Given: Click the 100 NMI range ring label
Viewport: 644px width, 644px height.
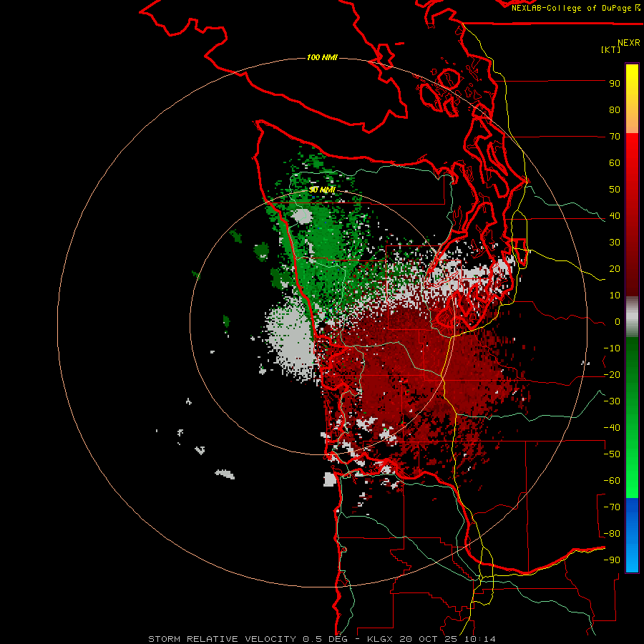Looking at the screenshot, I should coord(322,57).
